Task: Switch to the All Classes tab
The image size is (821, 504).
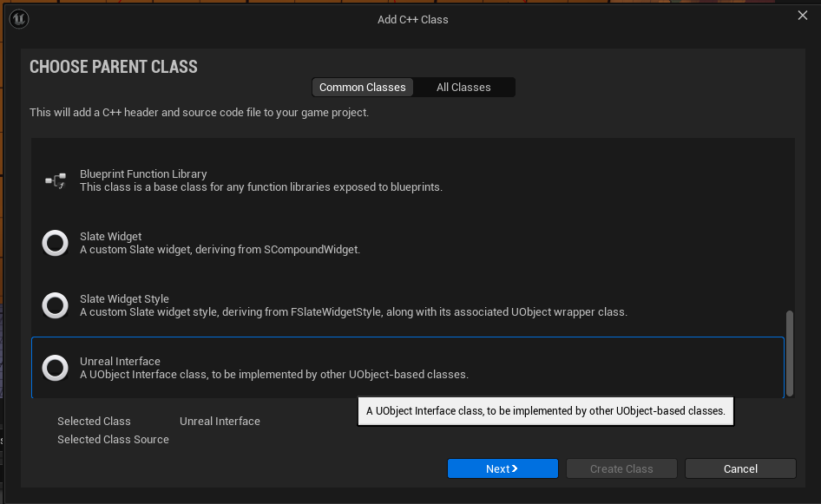Action: tap(463, 88)
